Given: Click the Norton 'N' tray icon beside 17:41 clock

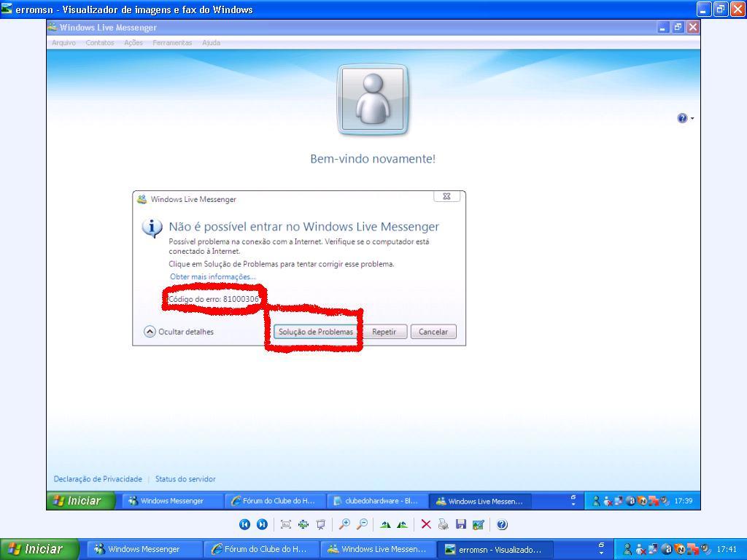Looking at the screenshot, I should [x=679, y=549].
